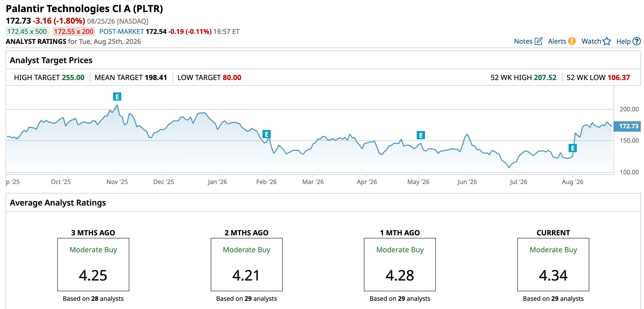Click the Help link text
Screen dimensions: 644x309
(x=623, y=41)
